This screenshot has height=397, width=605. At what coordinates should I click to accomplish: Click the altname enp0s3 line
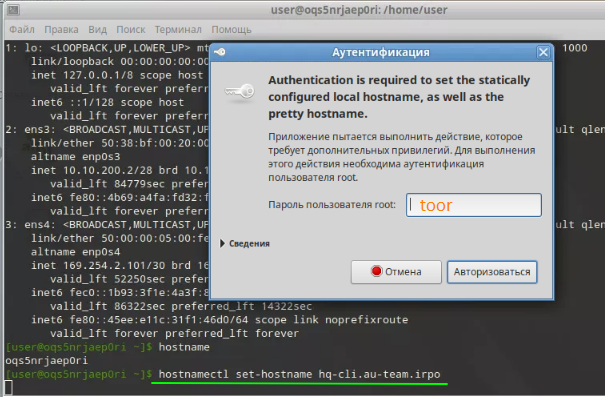[x=76, y=157]
